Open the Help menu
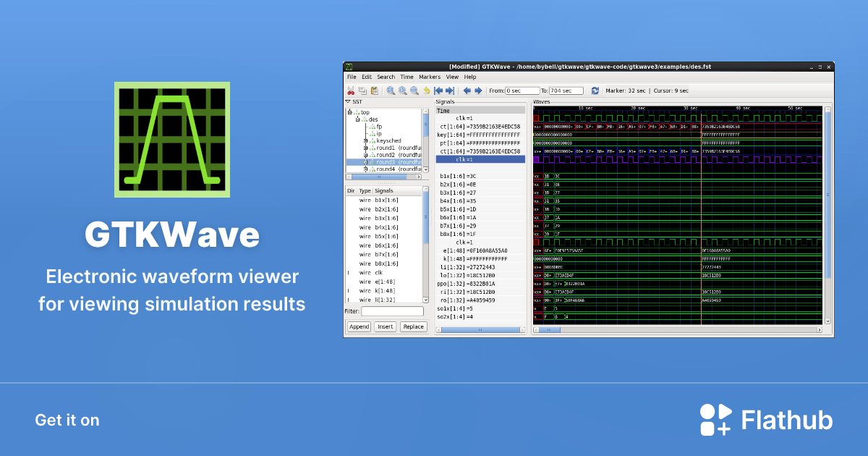868x456 pixels. pos(470,77)
